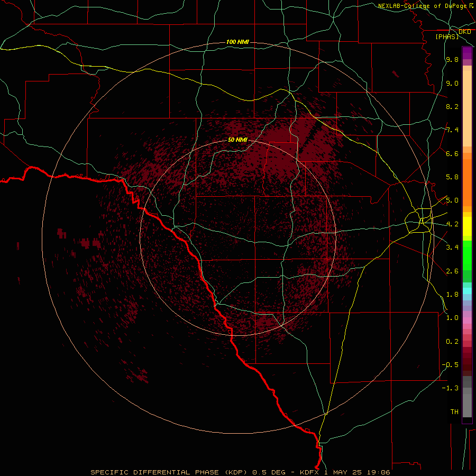The width and height of the screenshot is (476, 476).
Task: Pick the light peach legend band near 8.2
Action: click(x=467, y=108)
